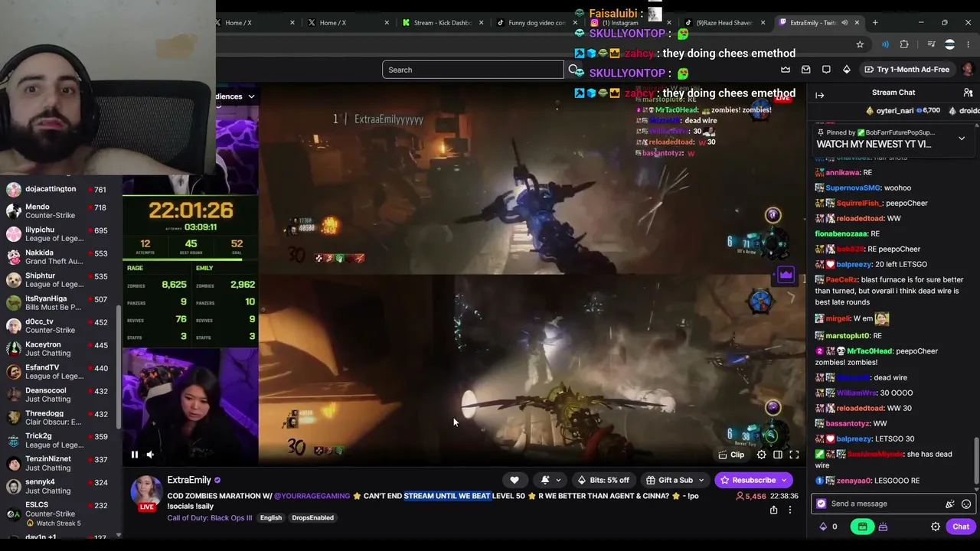Toggle theatre mode on the player
Screen dimensions: 980x551
tap(778, 455)
